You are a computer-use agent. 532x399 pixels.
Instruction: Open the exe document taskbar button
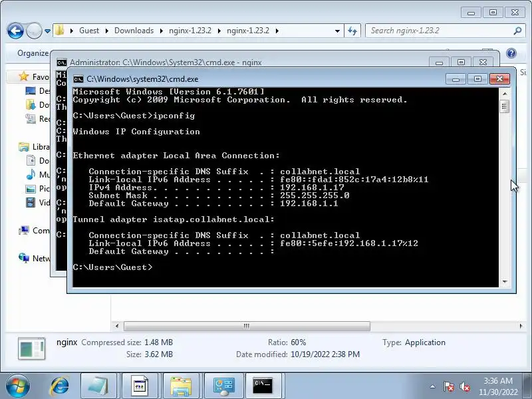pyautogui.click(x=140, y=386)
